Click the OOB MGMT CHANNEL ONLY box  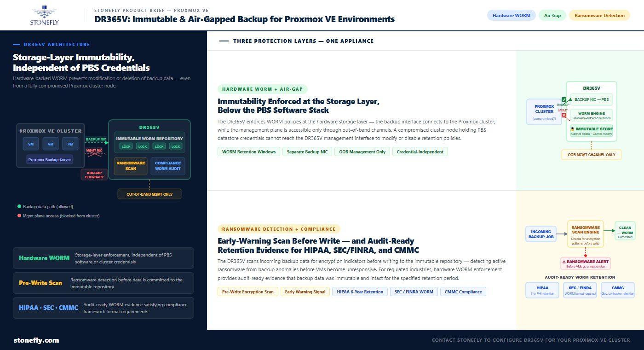(x=592, y=155)
